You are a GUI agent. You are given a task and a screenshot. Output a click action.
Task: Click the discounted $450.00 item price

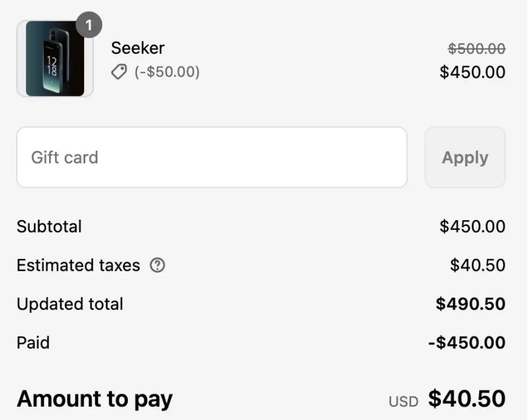pyautogui.click(x=473, y=72)
